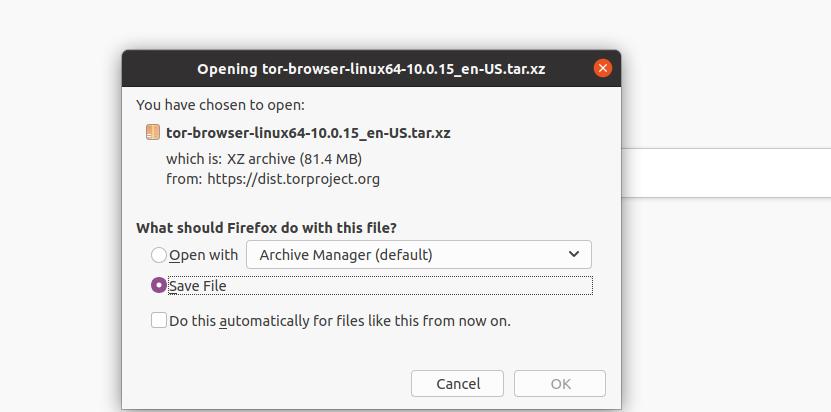Enable "Do this automatically" checkbox
Image resolution: width=831 pixels, height=412 pixels.
click(x=159, y=321)
